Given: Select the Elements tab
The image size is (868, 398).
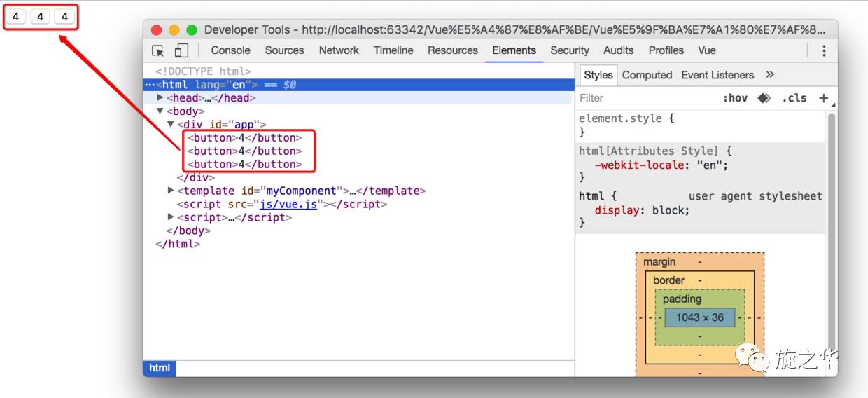Looking at the screenshot, I should pos(514,50).
